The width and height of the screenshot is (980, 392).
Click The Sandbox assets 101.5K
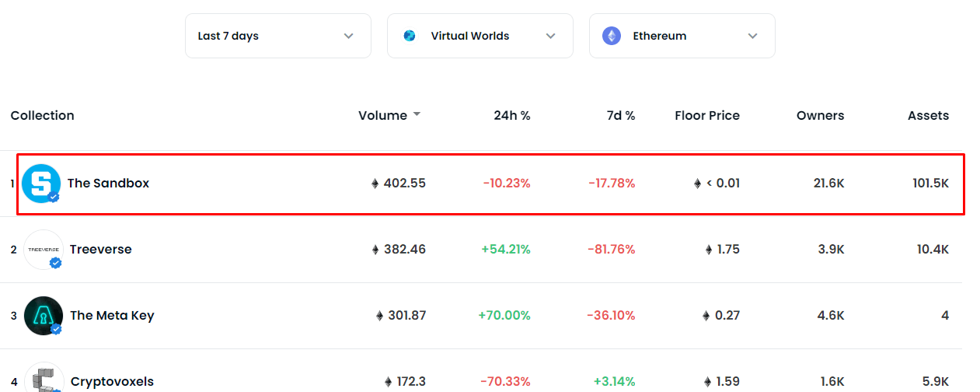click(x=931, y=184)
